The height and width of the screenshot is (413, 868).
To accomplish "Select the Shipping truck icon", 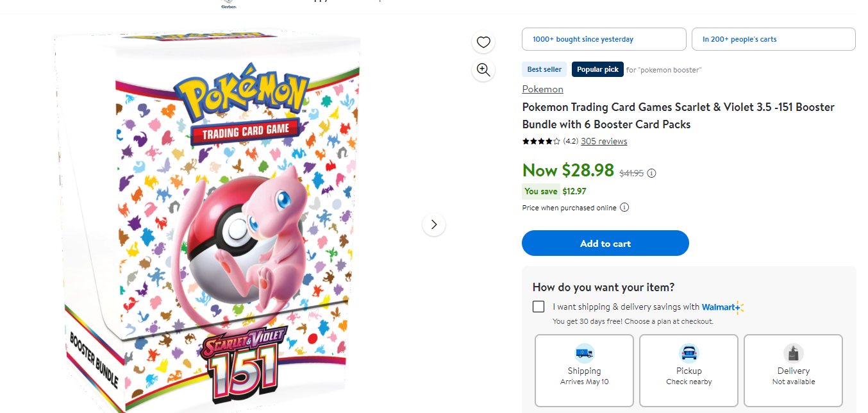I will click(x=584, y=353).
